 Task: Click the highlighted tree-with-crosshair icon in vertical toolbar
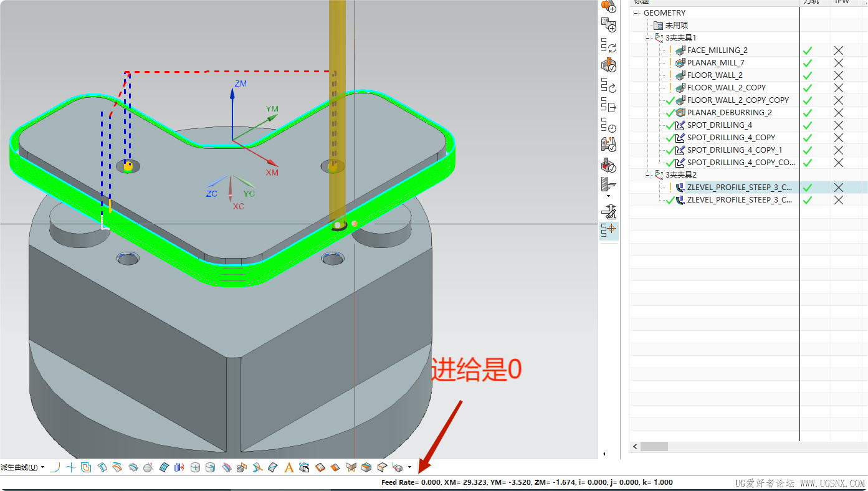[609, 231]
